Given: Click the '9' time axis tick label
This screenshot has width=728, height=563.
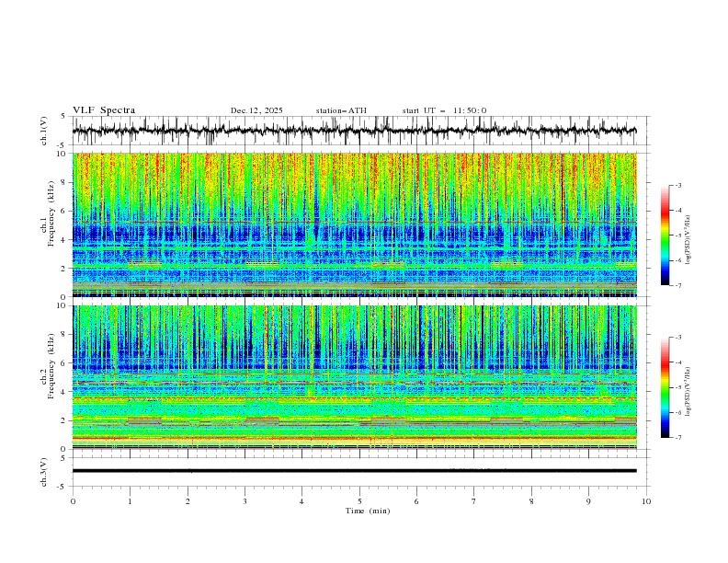Looking at the screenshot, I should pos(588,501).
